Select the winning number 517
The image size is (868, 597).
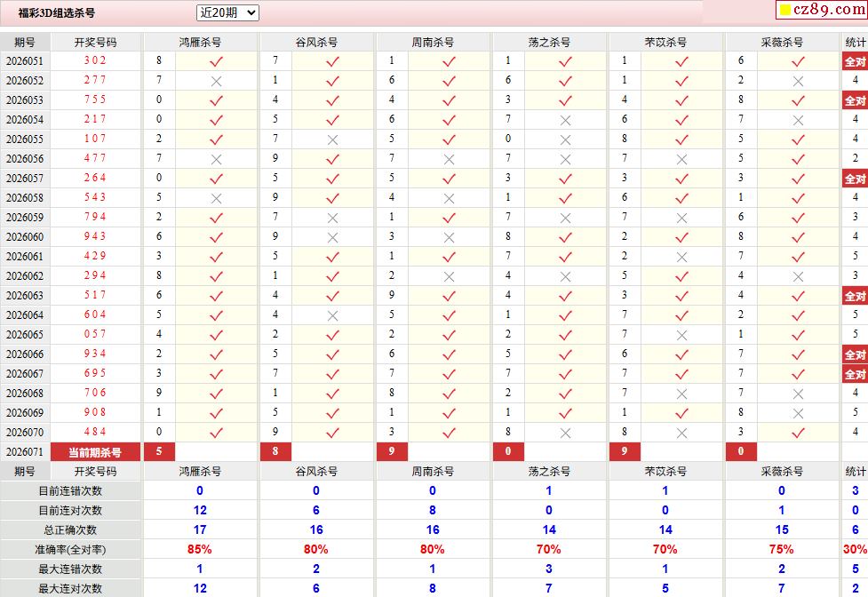click(95, 295)
